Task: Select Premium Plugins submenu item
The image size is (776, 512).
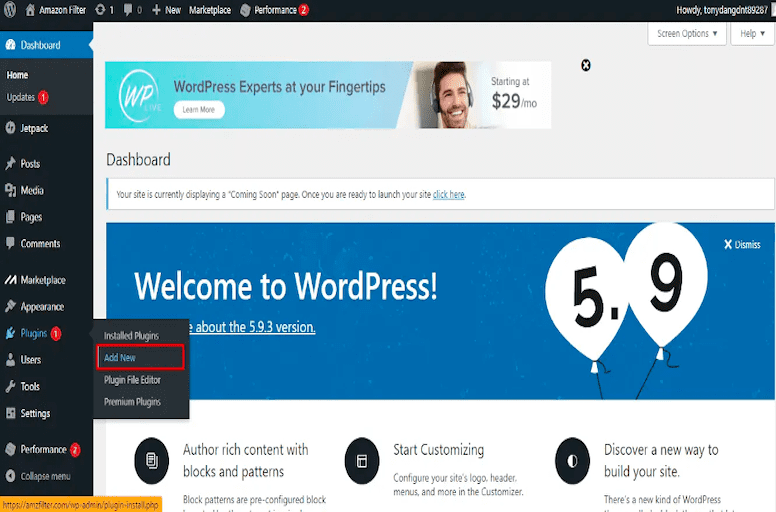Action: pos(132,402)
